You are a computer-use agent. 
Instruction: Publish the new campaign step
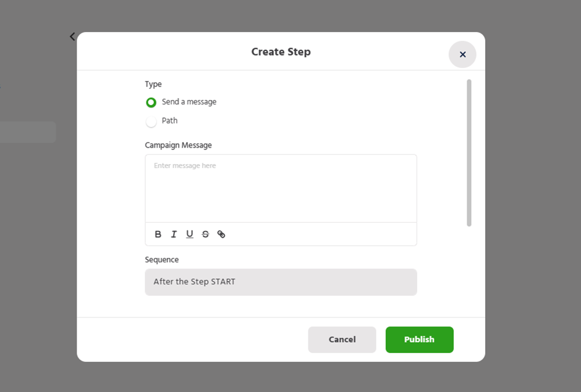tap(419, 340)
